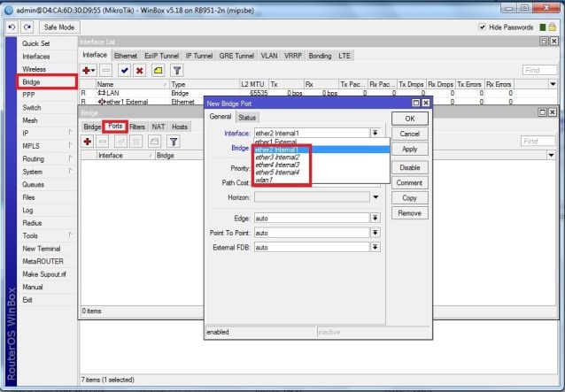Click the Edge value field showing auto

(312, 219)
